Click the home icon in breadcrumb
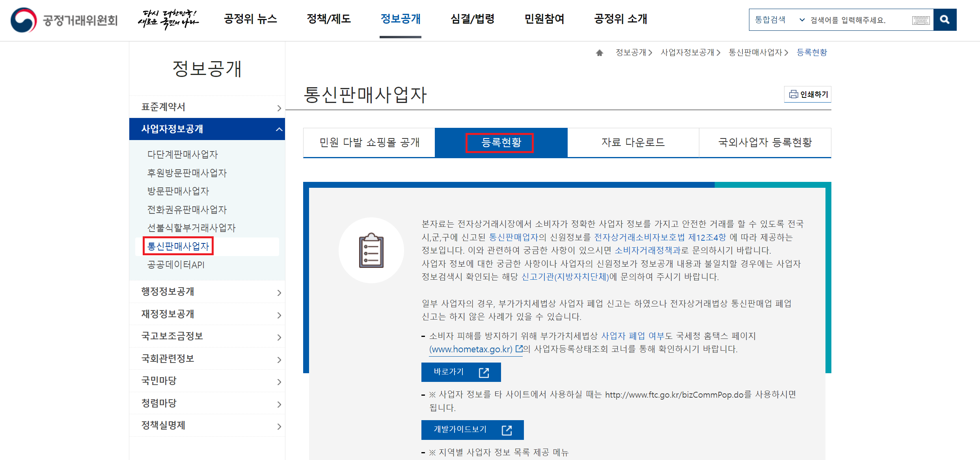 coord(600,52)
